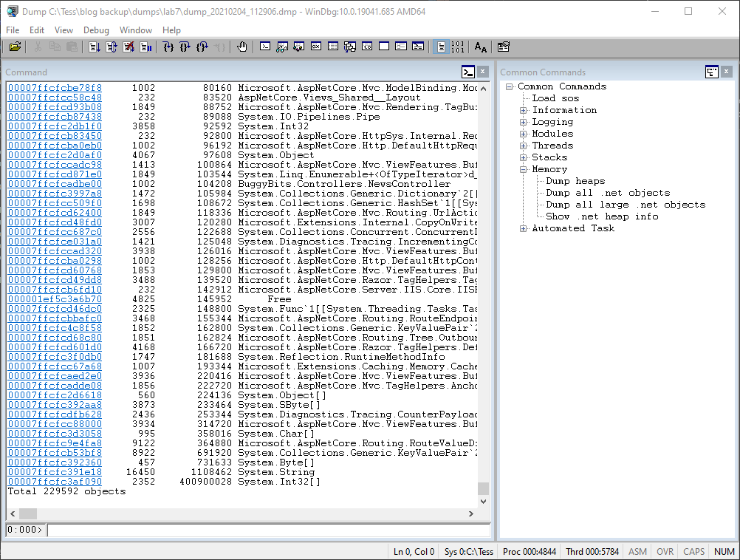Open the Debug menu
Screen dimensions: 740x560
pos(96,30)
